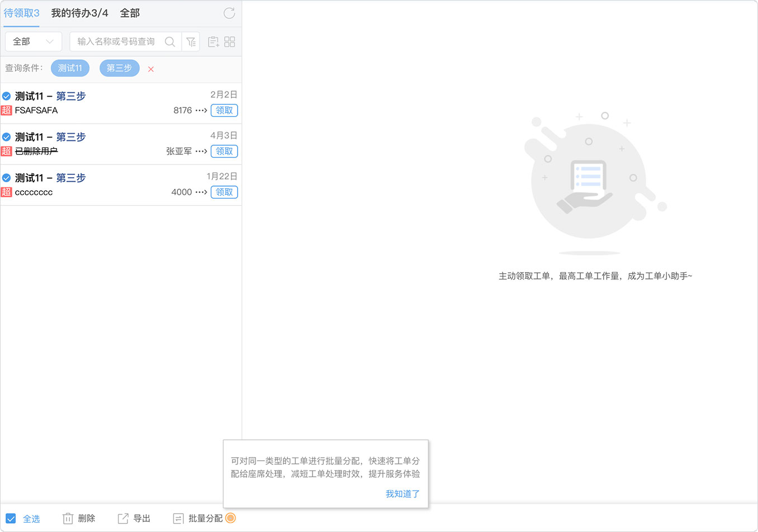Image resolution: width=758 pixels, height=532 pixels.
Task: Refresh the ticket list
Action: coord(229,13)
